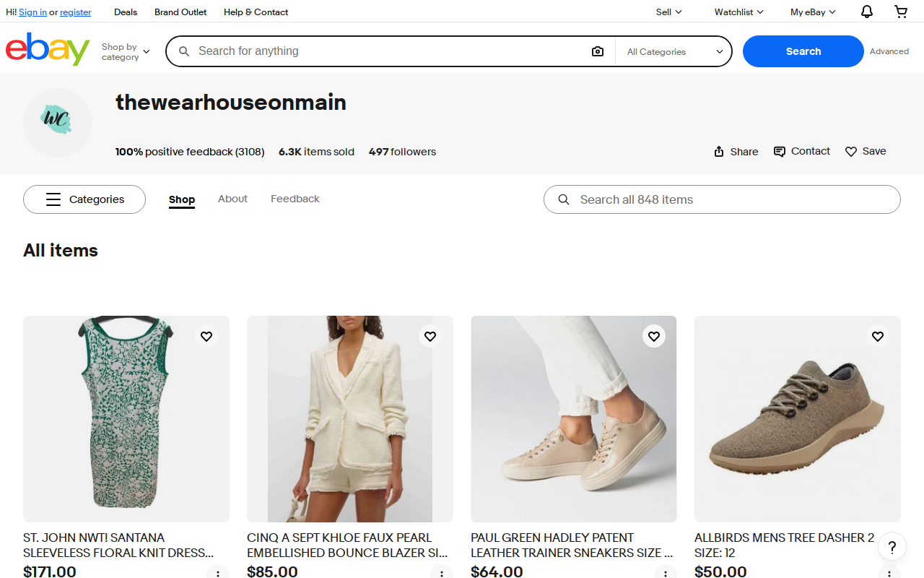Click thewearhouseonmain store logo avatar
This screenshot has height=578, width=924.
[x=58, y=123]
